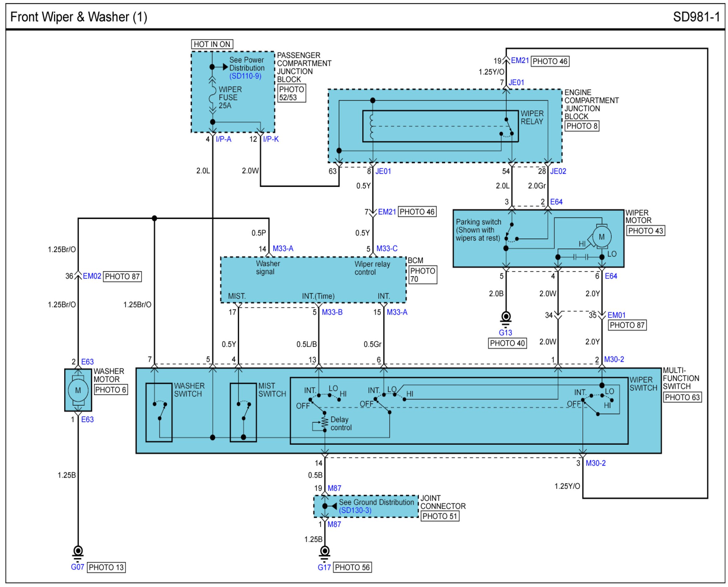This screenshot has width=728, height=587.
Task: Click the delay control resistor symbol
Action: click(324, 422)
